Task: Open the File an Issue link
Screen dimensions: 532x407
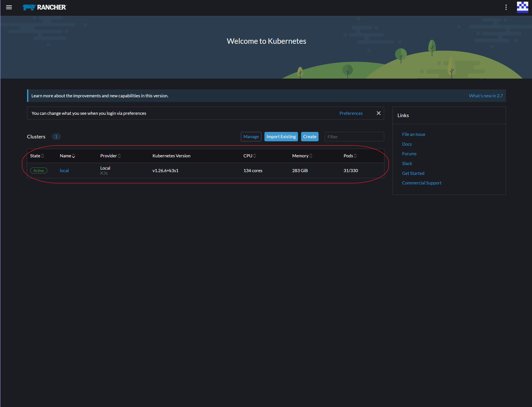Action: tap(413, 134)
